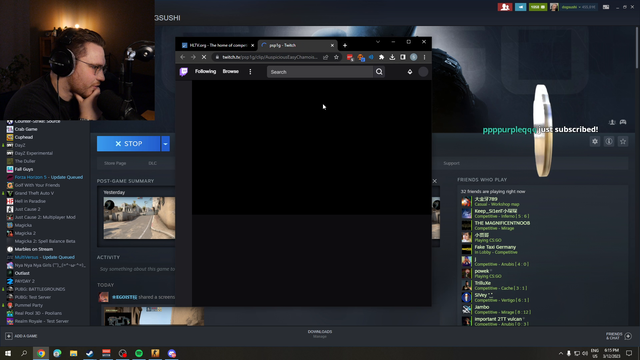
Task: Open the Steam Downloads manager
Action: [320, 334]
